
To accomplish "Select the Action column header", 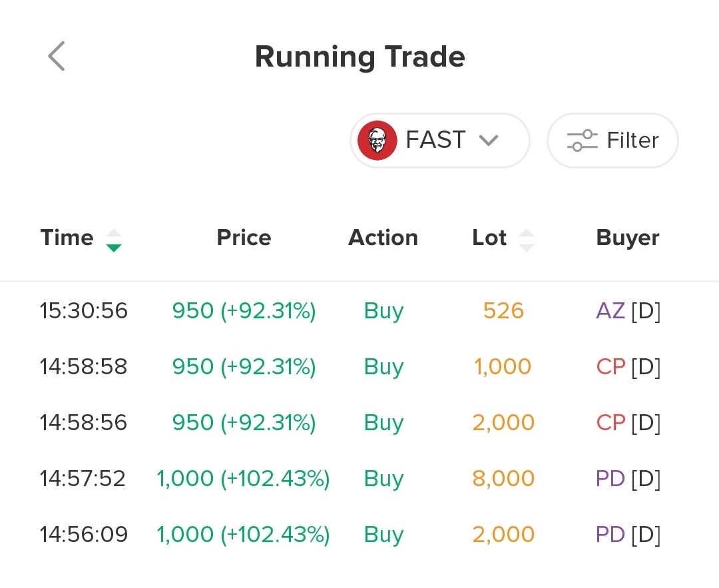I will tap(383, 238).
